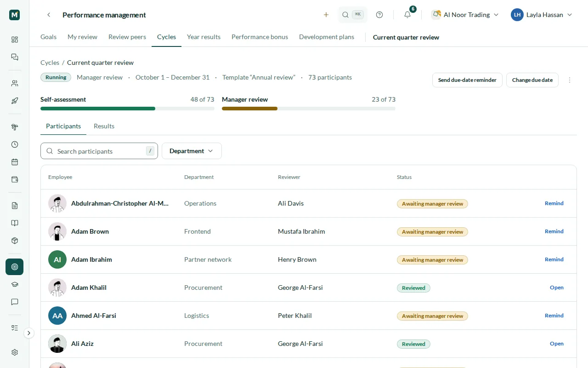Image resolution: width=588 pixels, height=368 pixels.
Task: Focus the Search participants field
Action: click(x=99, y=151)
